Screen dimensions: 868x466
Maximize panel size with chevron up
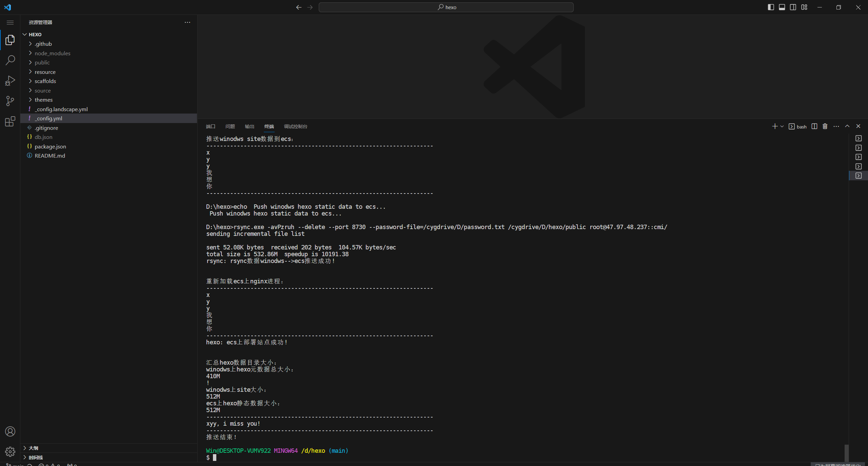(x=847, y=126)
